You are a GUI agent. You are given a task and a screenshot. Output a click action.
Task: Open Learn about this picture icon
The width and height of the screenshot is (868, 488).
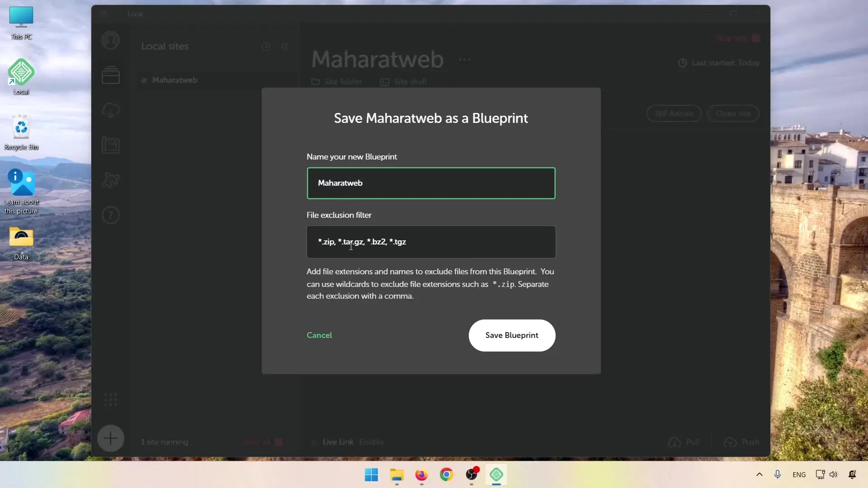tap(21, 192)
